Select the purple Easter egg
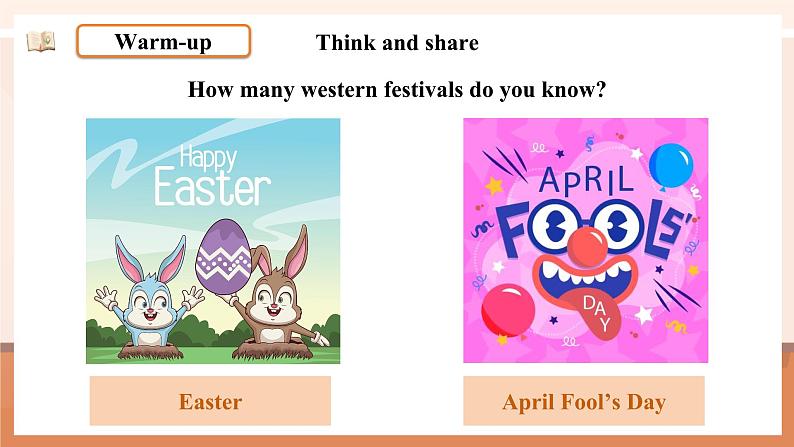Image resolution: width=794 pixels, height=447 pixels. tap(223, 257)
